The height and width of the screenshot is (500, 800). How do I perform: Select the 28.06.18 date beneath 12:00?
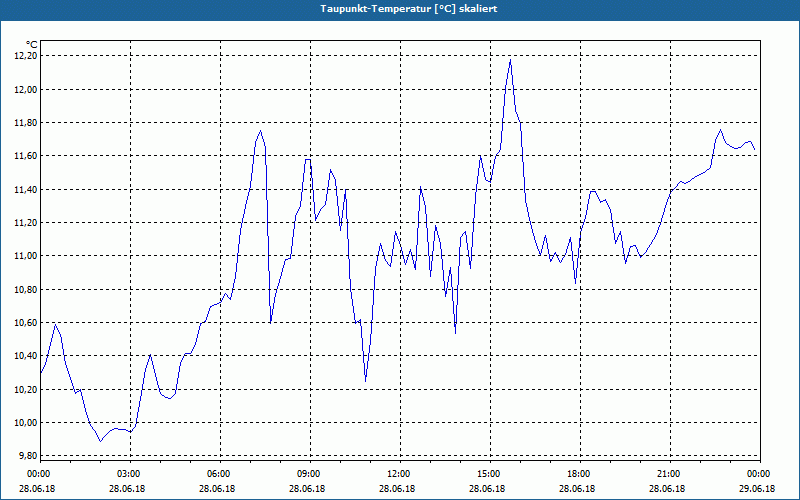click(397, 488)
